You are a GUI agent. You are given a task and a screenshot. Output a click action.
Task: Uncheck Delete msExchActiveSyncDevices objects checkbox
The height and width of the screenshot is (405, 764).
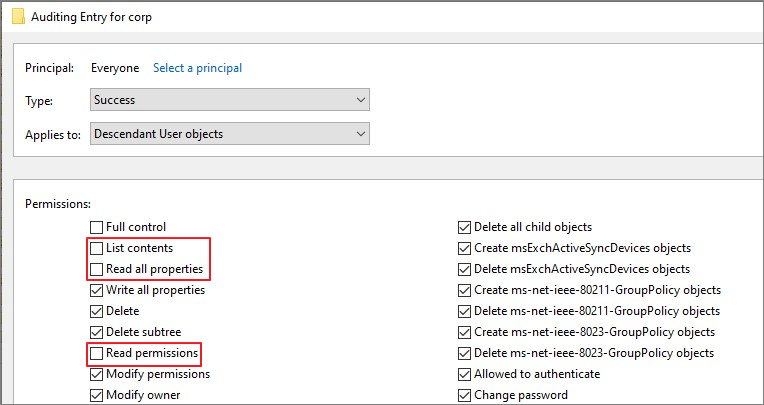tap(464, 269)
